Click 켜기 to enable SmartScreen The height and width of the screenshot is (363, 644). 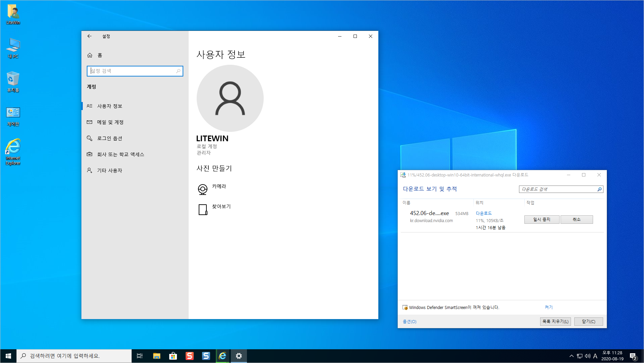click(549, 307)
